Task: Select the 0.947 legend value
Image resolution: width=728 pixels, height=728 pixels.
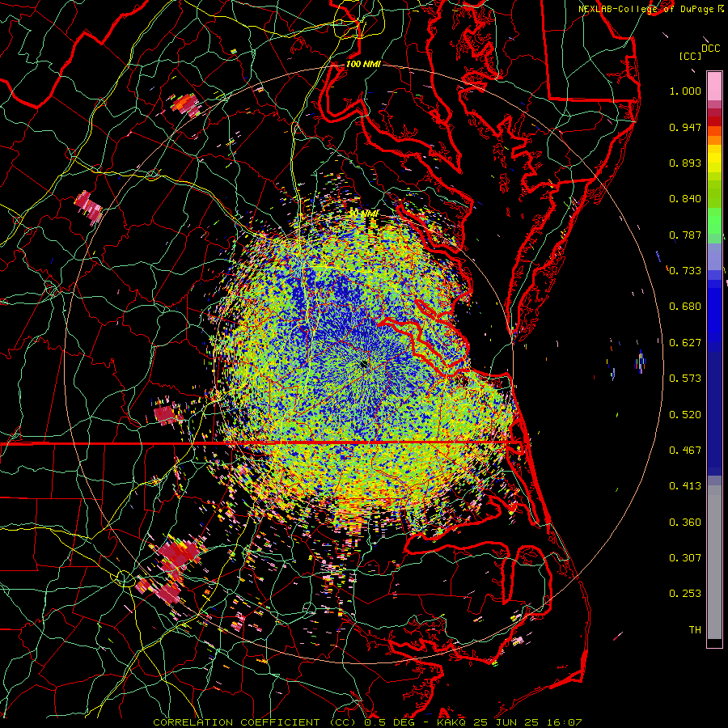Action: (x=685, y=127)
